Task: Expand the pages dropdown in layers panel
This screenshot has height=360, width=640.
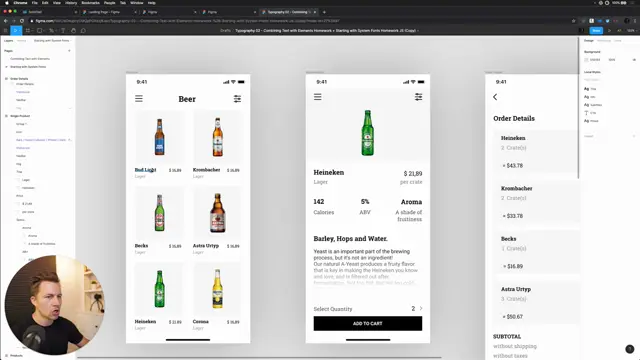Action: click(52, 40)
